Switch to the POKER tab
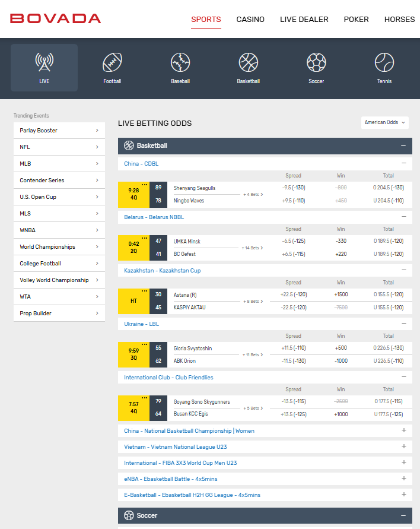The image size is (420, 529). click(356, 20)
